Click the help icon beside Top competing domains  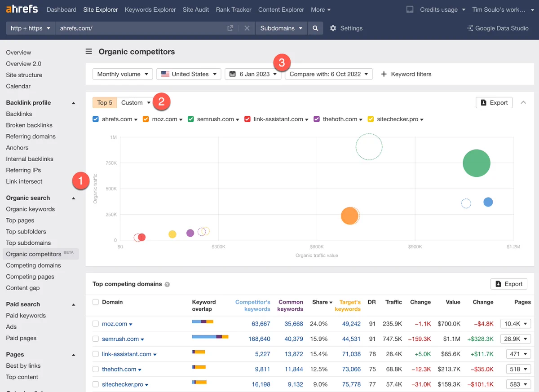[x=167, y=284]
